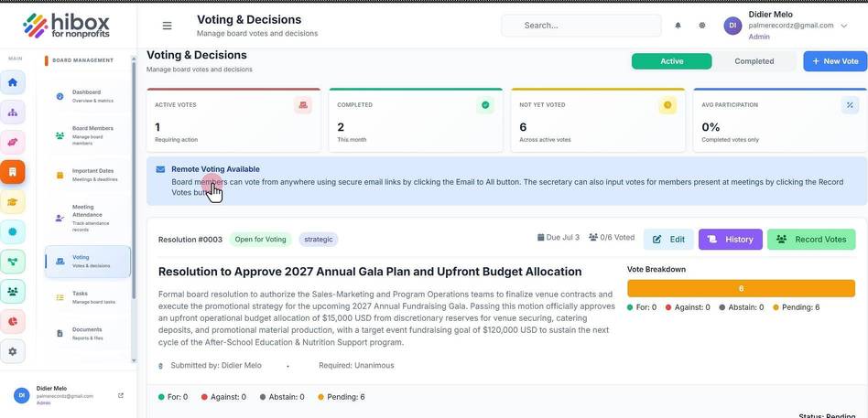The height and width of the screenshot is (418, 868).
Task: Open the org chart icon in rail
Action: 13,113
